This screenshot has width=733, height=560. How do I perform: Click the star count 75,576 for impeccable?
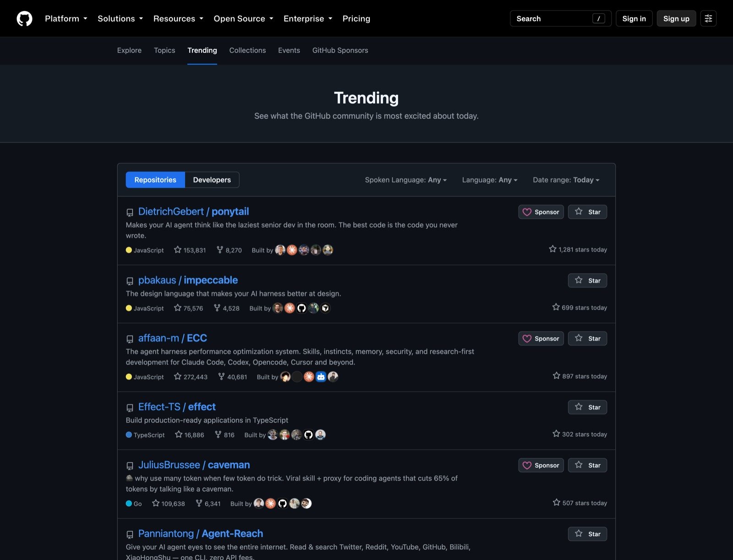coord(188,308)
